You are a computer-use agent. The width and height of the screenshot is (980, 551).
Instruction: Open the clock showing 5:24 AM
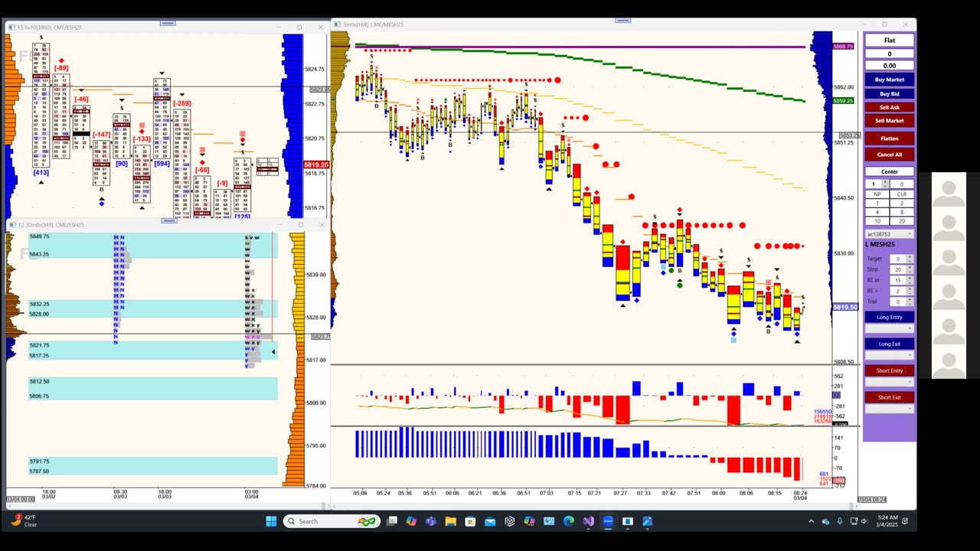pos(887,521)
